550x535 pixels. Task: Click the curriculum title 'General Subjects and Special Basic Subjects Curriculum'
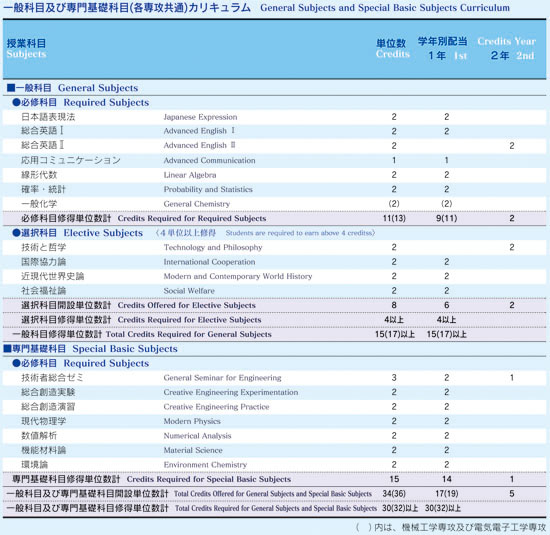[385, 8]
